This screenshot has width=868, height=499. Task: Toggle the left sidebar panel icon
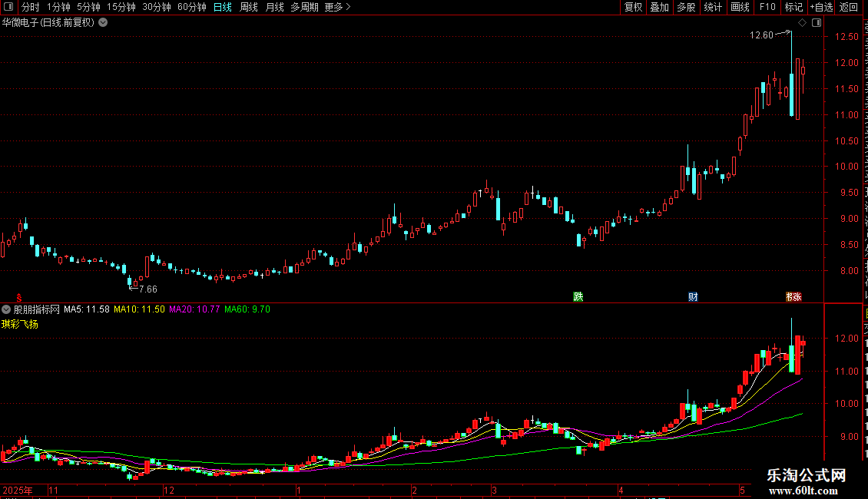(x=8, y=7)
